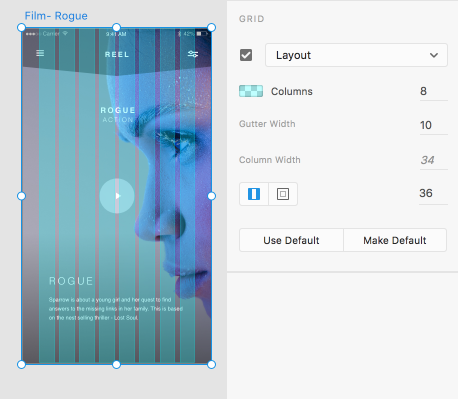Click the Column Width value field

pyautogui.click(x=433, y=160)
